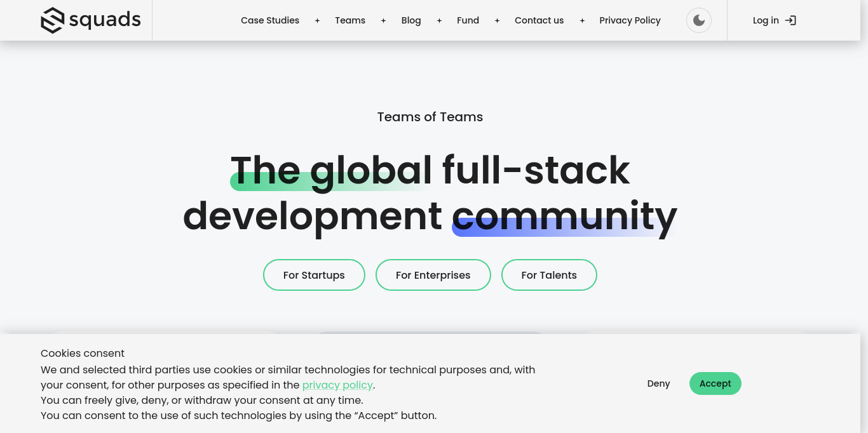Click the Log in link
Viewport: 868px width, 433px height.
(x=766, y=20)
